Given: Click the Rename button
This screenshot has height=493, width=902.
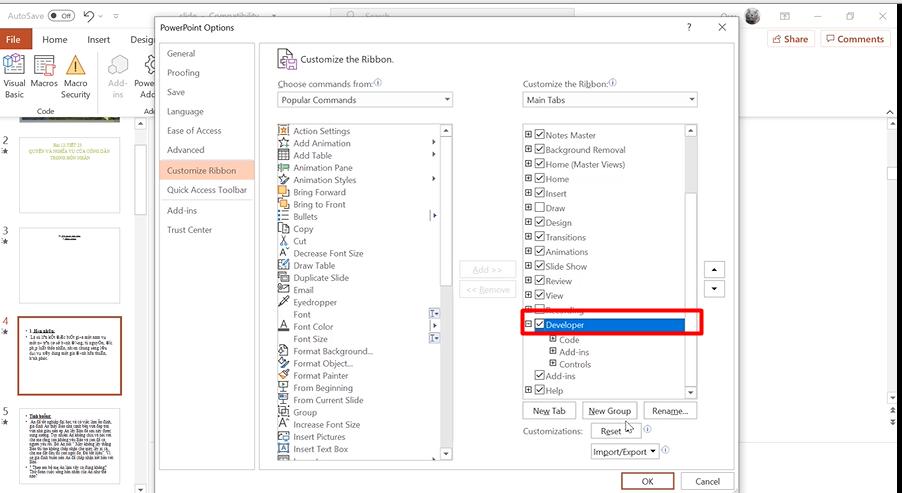Looking at the screenshot, I should [670, 411].
